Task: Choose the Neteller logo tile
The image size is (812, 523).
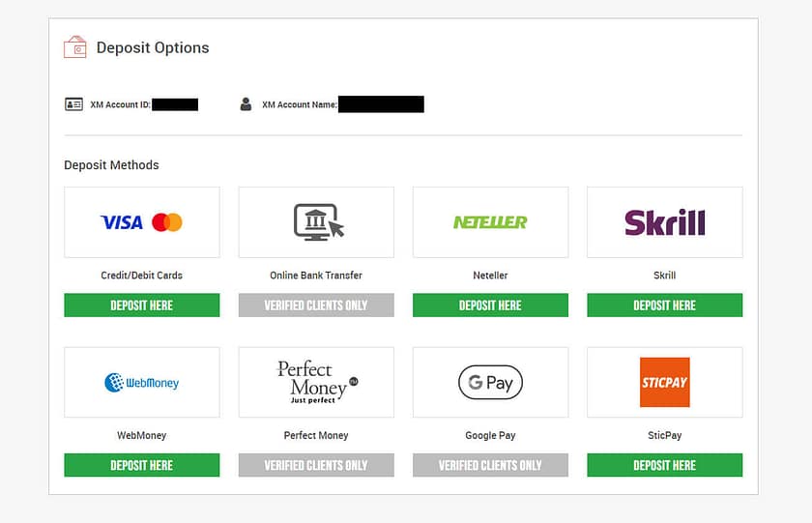Action: click(490, 222)
